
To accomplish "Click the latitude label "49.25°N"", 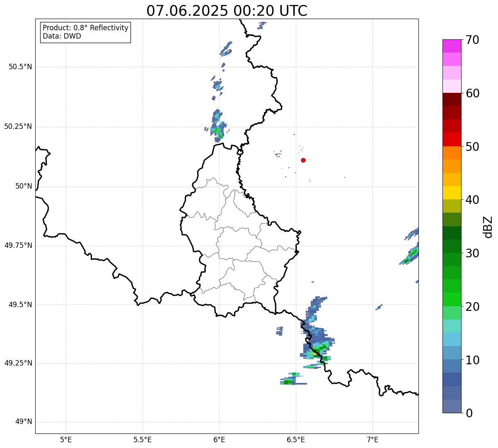I will (x=18, y=363).
